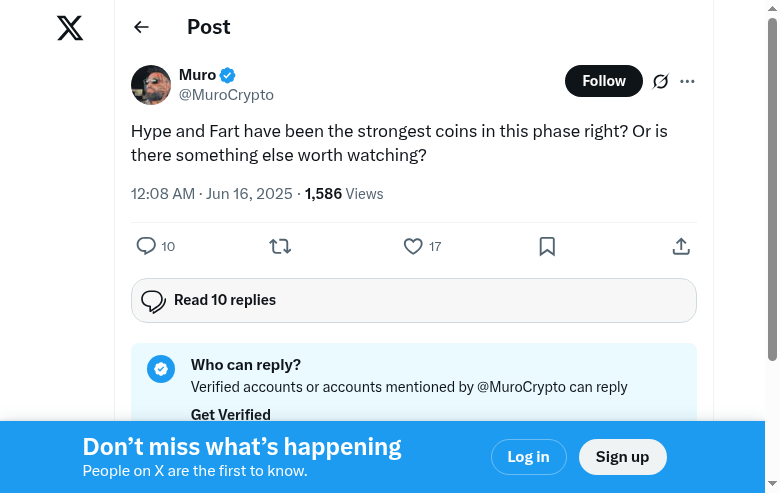Bookmark the post with the bookmark icon

(x=547, y=246)
